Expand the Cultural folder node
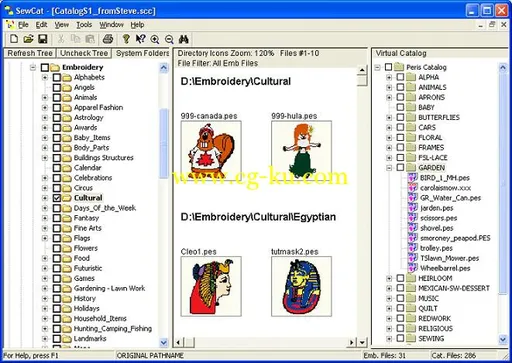The height and width of the screenshot is (363, 512). point(45,198)
